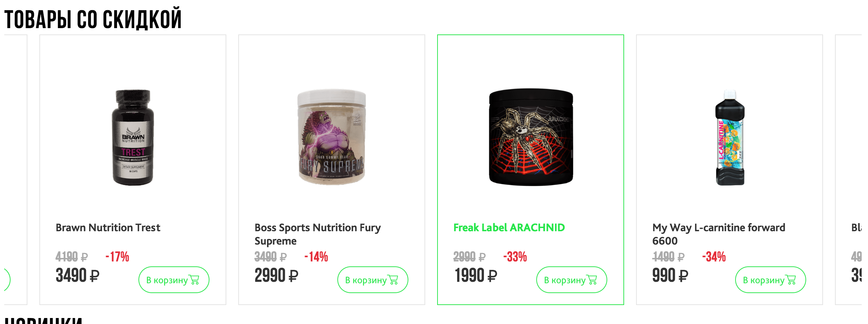Image resolution: width=868 pixels, height=324 pixels.
Task: Click cart icon for My Way L-carnitine
Action: (x=791, y=280)
